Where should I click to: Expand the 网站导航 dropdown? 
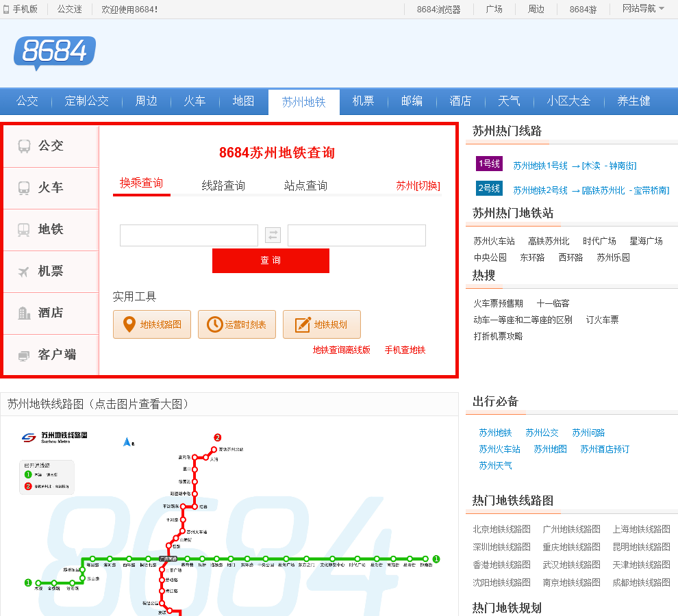643,9
